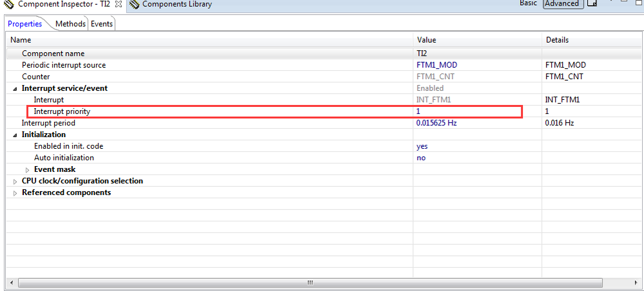Switch to Basic view mode
Viewport: 644px width, 291px height.
pos(528,3)
